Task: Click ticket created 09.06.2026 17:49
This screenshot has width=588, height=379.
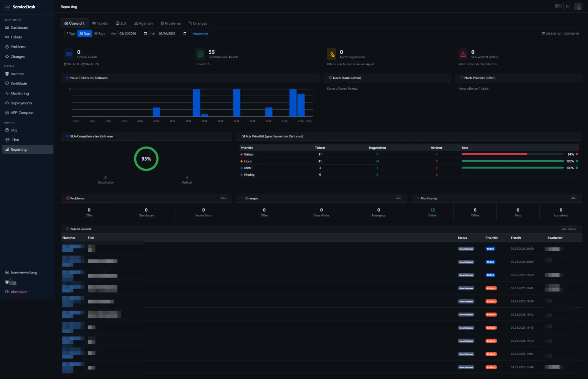Action: [x=322, y=367]
